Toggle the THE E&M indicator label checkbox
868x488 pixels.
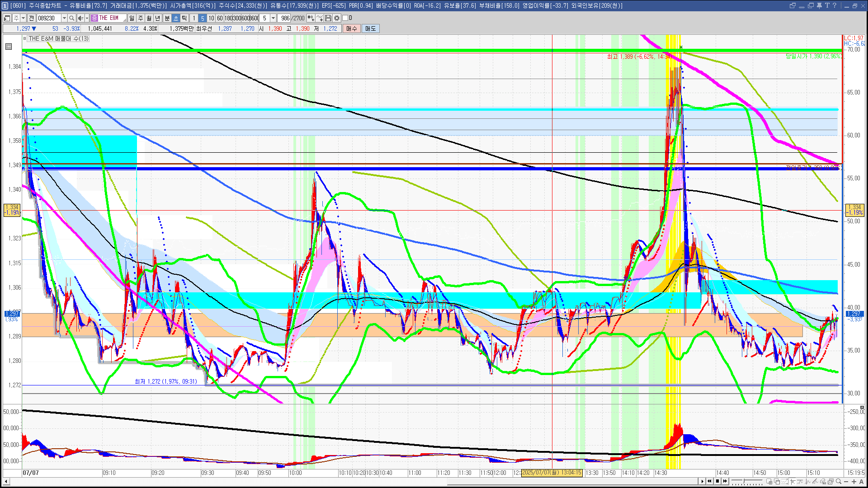pyautogui.click(x=25, y=39)
